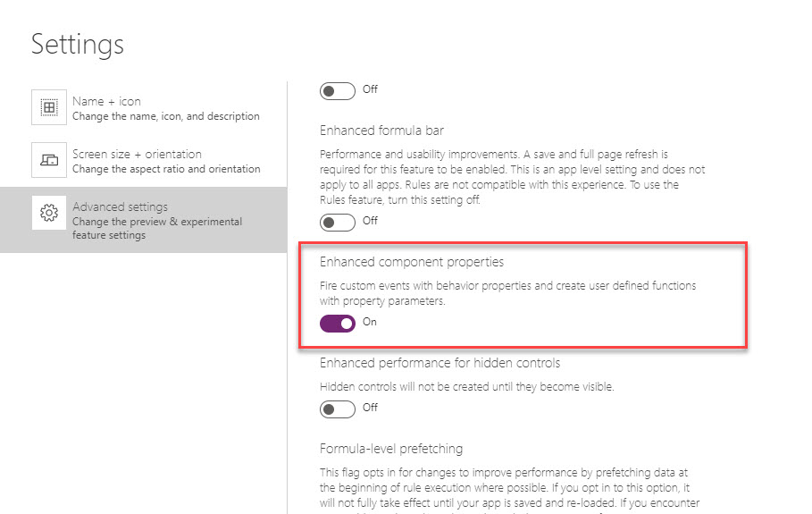
Task: Click the Formula-level prefetching heading
Action: (x=391, y=448)
